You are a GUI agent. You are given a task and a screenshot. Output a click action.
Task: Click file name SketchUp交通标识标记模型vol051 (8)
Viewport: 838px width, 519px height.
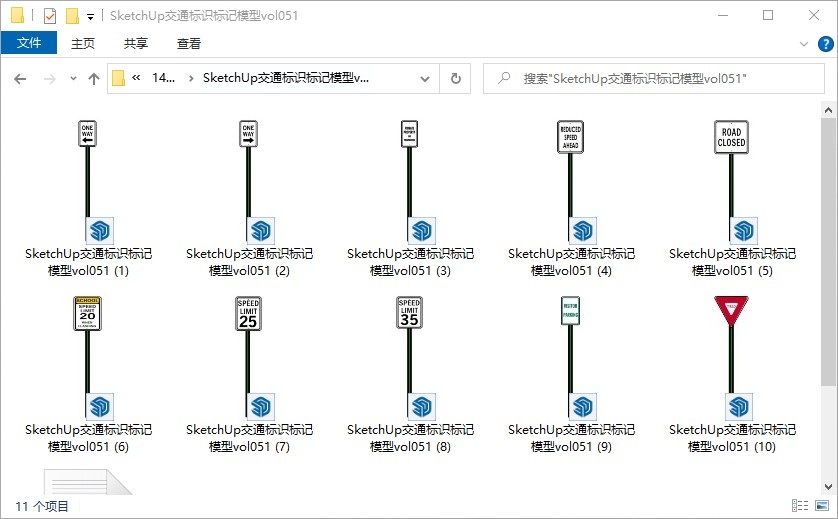coord(410,438)
